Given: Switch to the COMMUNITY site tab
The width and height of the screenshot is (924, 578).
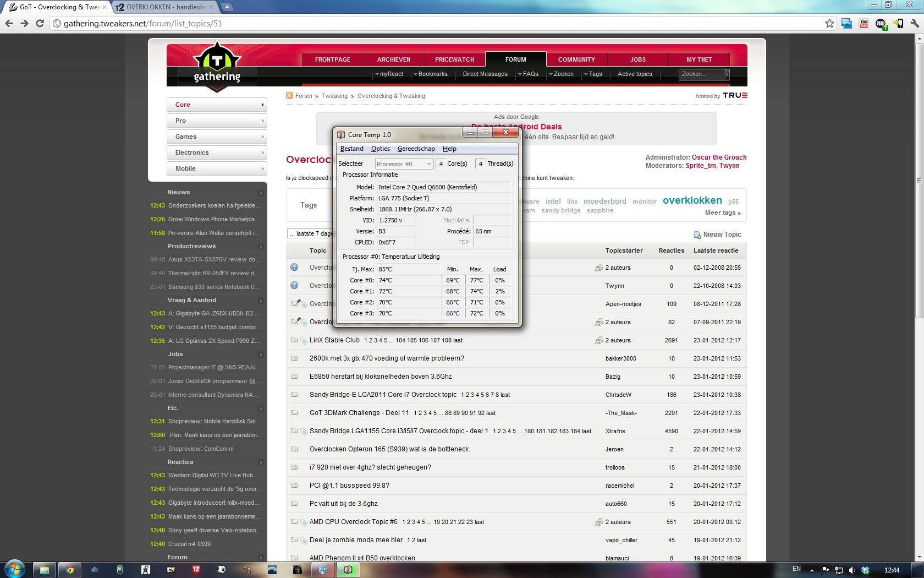Looking at the screenshot, I should (x=576, y=59).
